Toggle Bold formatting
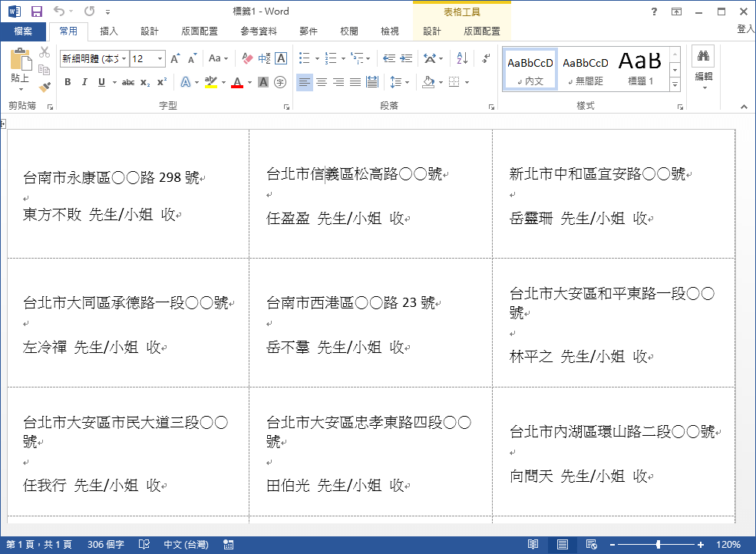756x554 pixels. point(68,81)
